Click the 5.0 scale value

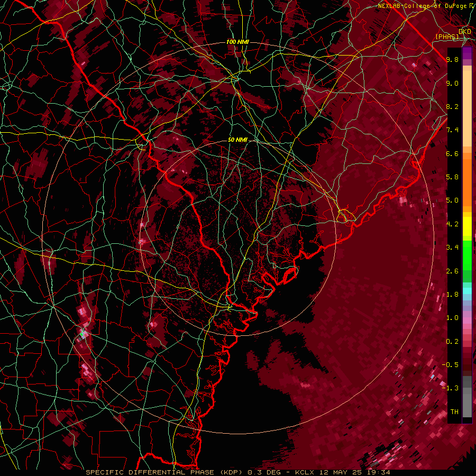452,200
